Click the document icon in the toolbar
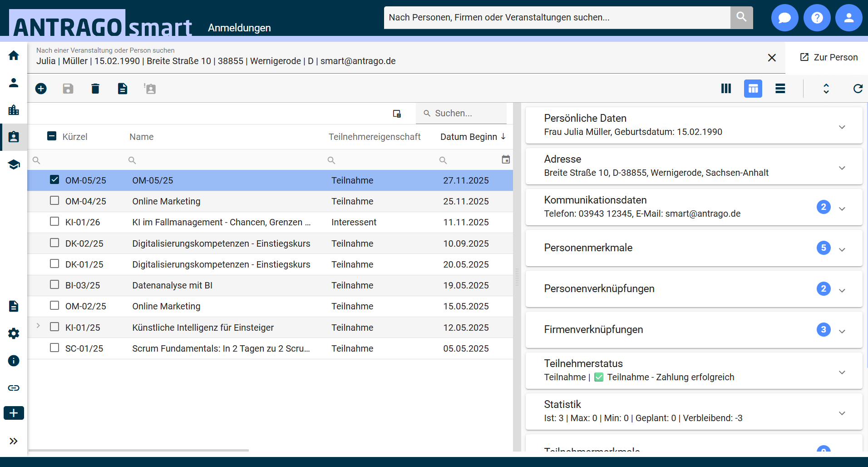The width and height of the screenshot is (868, 467). pos(123,89)
